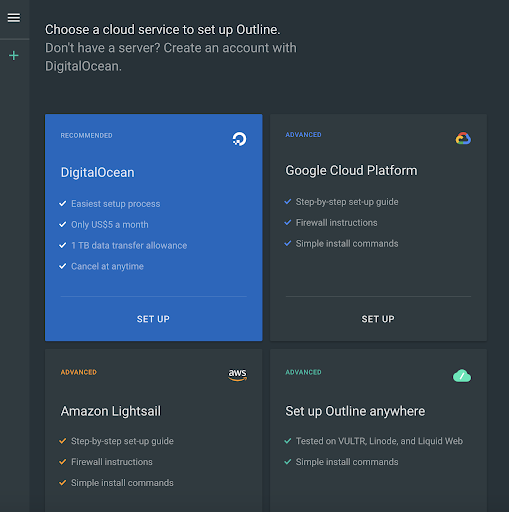Click Lightsail card 'Simple install commands'
The height and width of the screenshot is (512, 509).
[x=122, y=483]
